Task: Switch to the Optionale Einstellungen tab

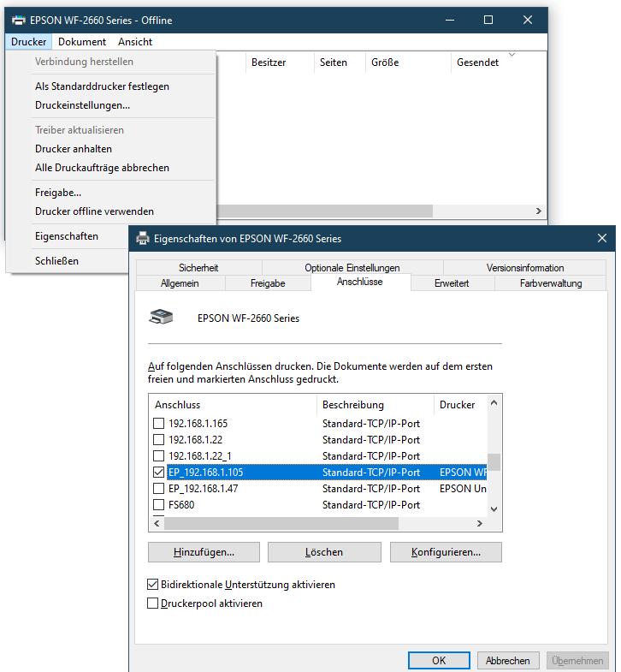Action: [x=352, y=268]
